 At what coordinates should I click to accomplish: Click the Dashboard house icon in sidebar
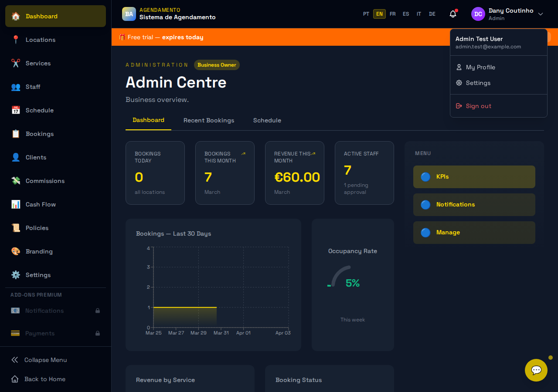click(x=16, y=16)
